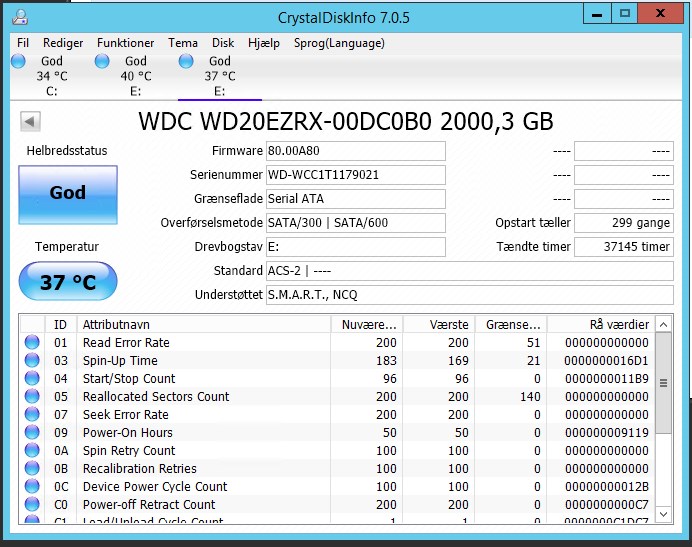Click status orb for Read Error Rate
The image size is (692, 547).
coord(32,342)
